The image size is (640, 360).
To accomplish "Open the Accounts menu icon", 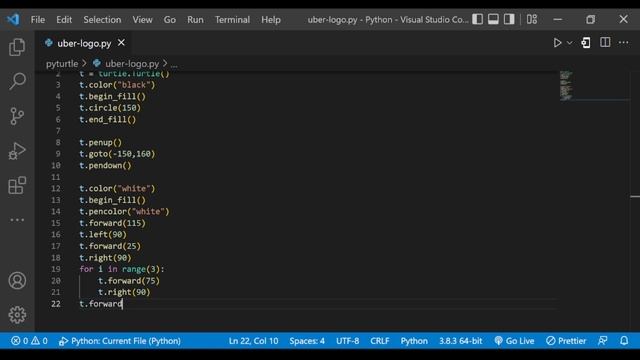I will tap(17, 280).
